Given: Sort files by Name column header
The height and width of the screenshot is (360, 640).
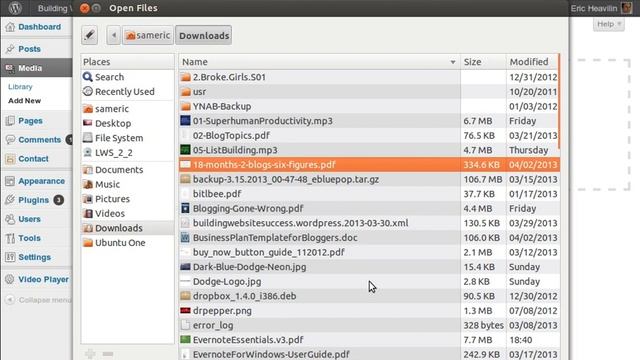Looking at the screenshot, I should (319, 62).
